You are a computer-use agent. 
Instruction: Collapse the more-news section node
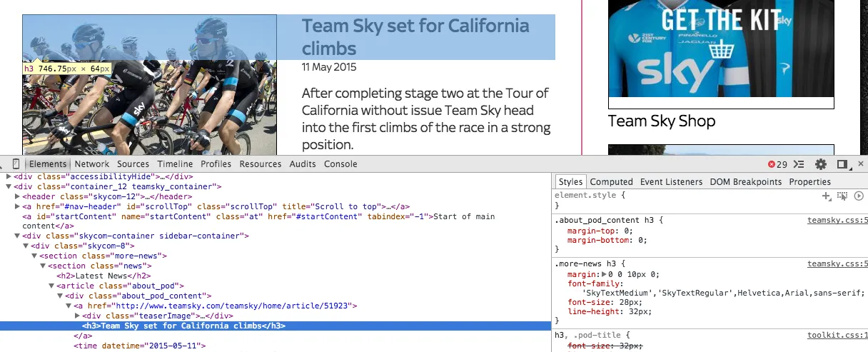point(34,256)
